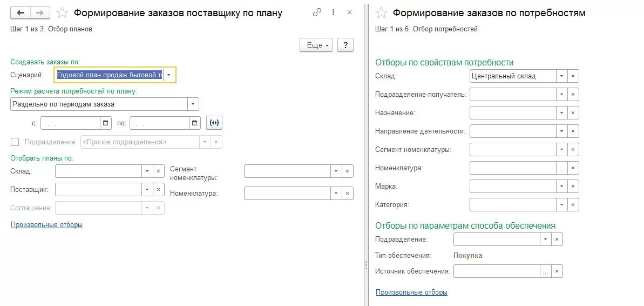Expand the Поставщик dropdown
The image size is (644, 306).
[147, 190]
